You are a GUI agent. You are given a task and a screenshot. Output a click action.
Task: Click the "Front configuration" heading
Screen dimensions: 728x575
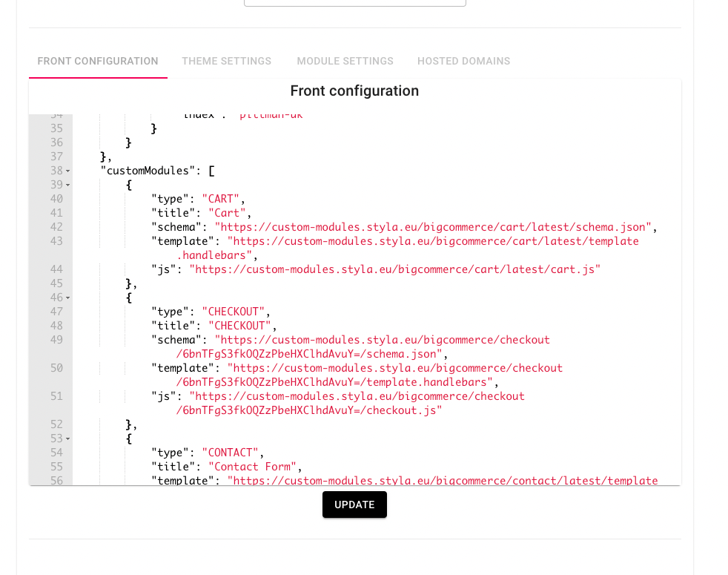354,91
